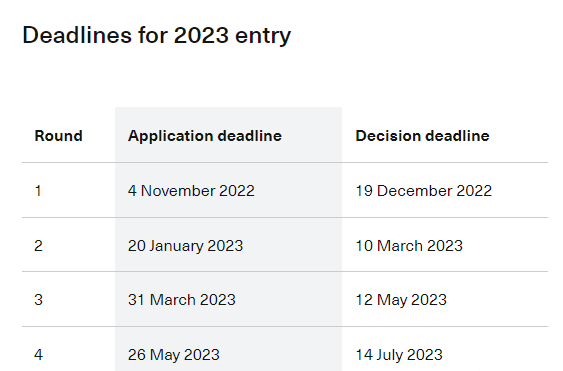Click the '12 May 2023' decision date

[x=401, y=300]
